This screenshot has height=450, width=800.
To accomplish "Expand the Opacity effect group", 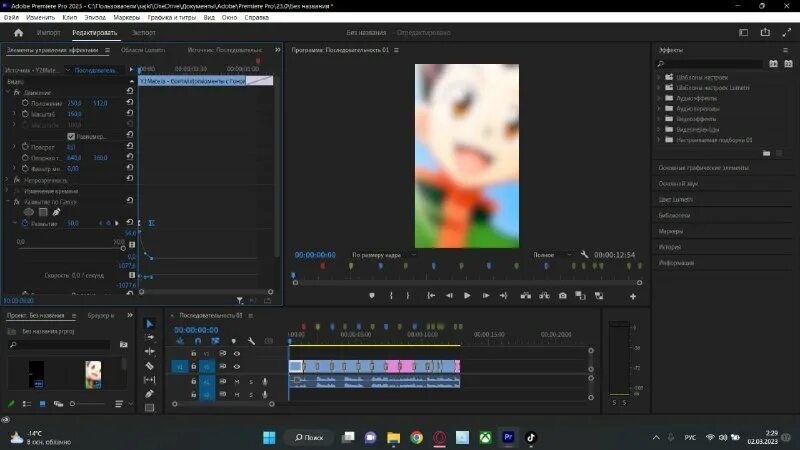I will (8, 180).
